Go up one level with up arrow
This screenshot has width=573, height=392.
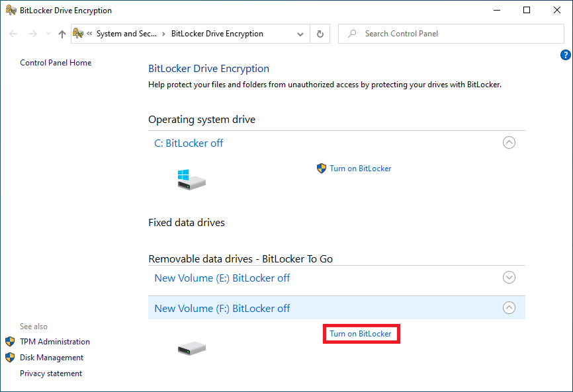[x=62, y=34]
